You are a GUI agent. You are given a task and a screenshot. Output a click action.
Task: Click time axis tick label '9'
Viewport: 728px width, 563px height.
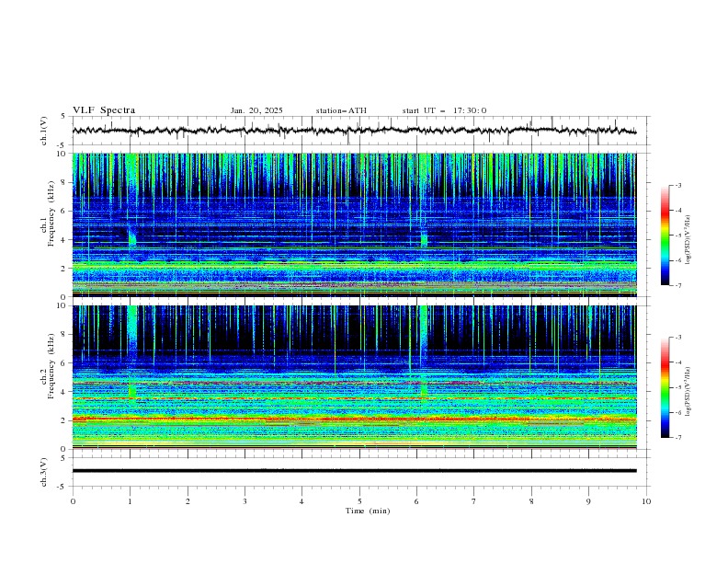pyautogui.click(x=588, y=501)
